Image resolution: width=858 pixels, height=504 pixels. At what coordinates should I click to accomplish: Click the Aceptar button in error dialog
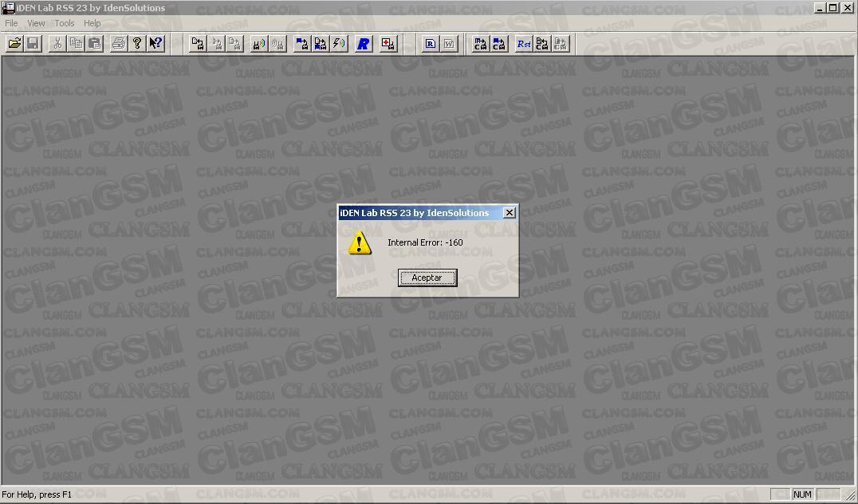pyautogui.click(x=427, y=278)
